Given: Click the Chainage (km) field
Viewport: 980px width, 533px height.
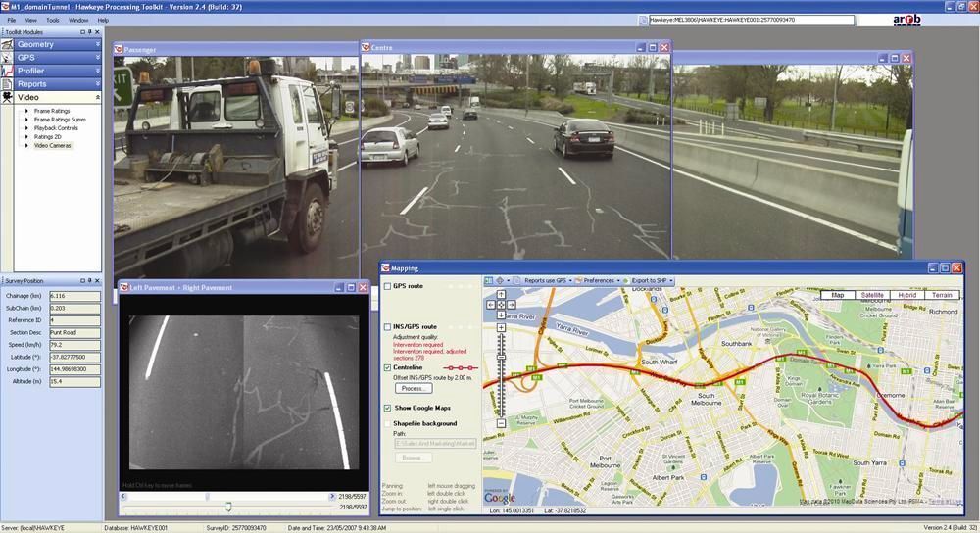Looking at the screenshot, I should click(x=74, y=296).
